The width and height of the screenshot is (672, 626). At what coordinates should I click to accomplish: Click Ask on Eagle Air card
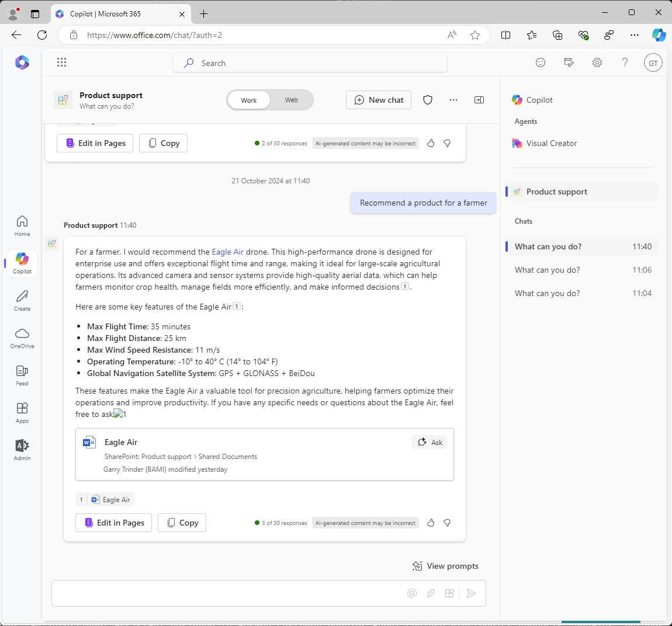point(429,442)
